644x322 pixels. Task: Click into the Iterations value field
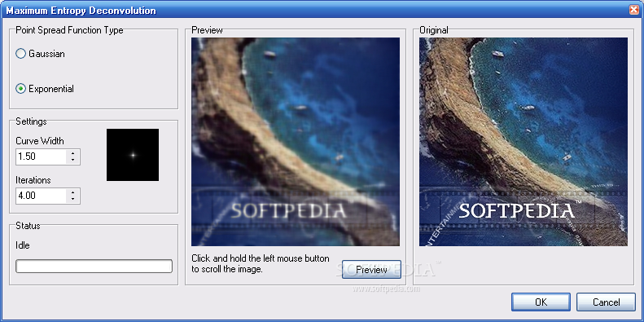tap(41, 196)
